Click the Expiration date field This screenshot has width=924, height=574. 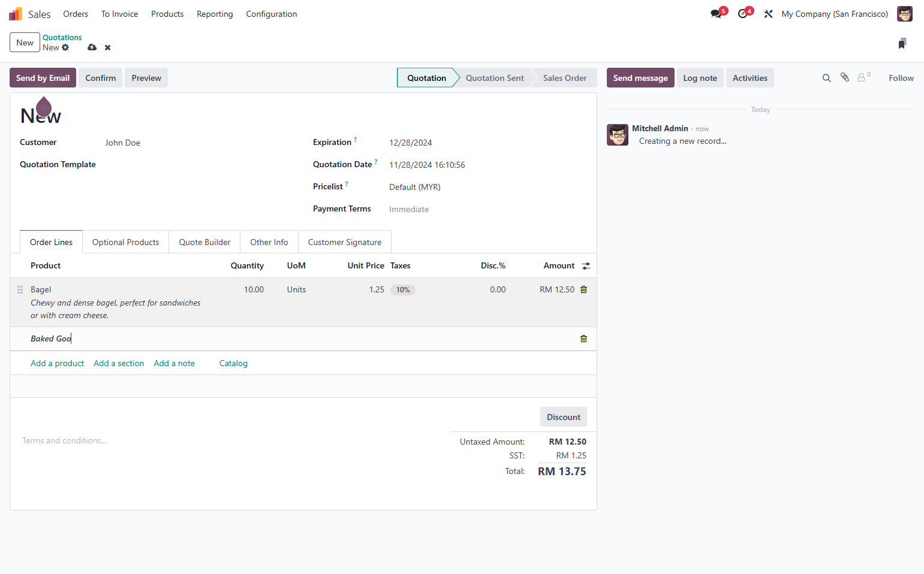point(487,143)
